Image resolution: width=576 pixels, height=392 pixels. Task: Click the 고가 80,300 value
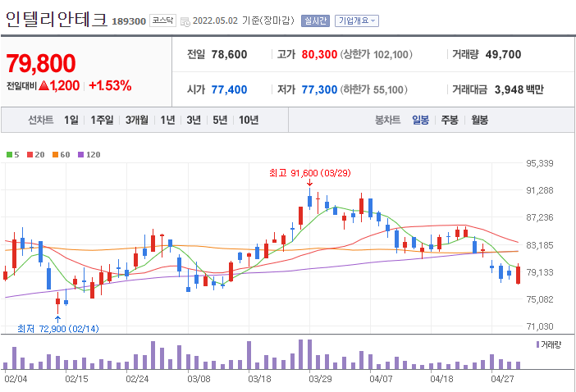coord(319,54)
